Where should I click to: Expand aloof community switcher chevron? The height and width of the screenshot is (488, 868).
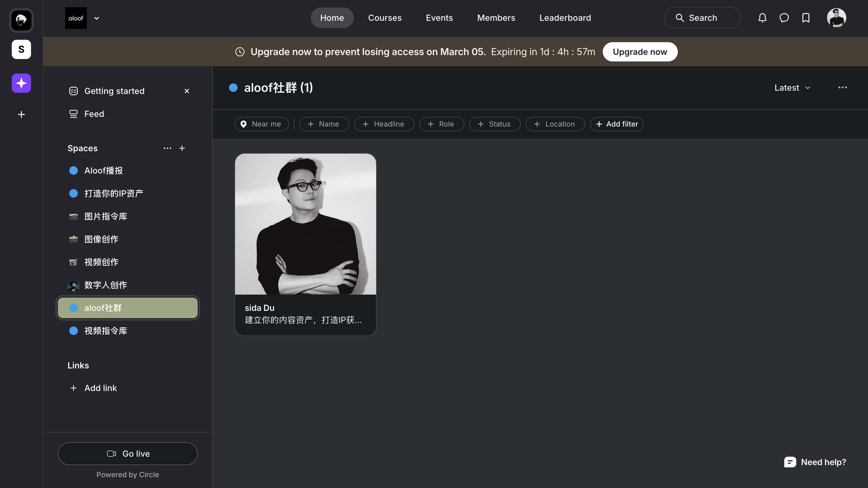97,18
